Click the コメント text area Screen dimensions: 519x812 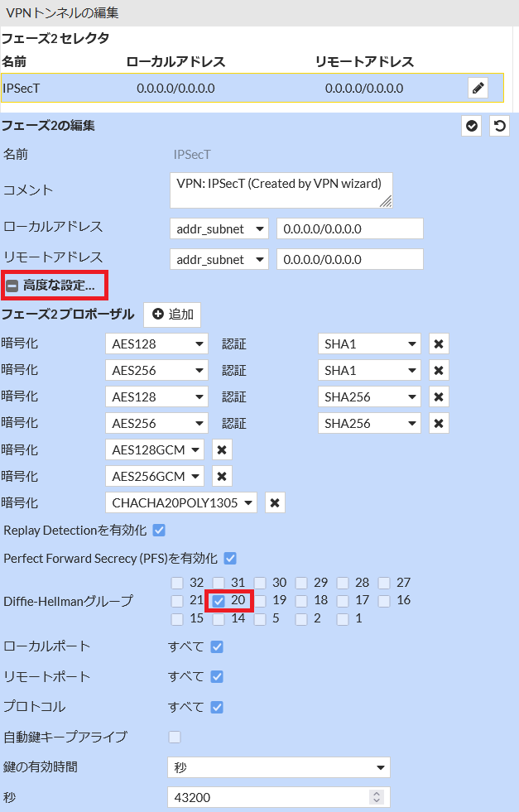coord(281,190)
